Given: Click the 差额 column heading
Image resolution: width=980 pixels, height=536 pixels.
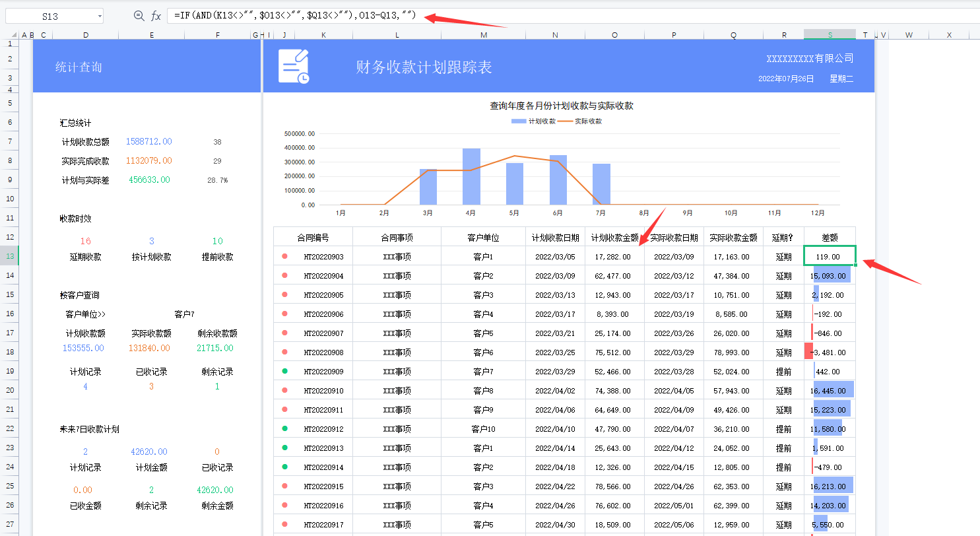Looking at the screenshot, I should [x=830, y=237].
